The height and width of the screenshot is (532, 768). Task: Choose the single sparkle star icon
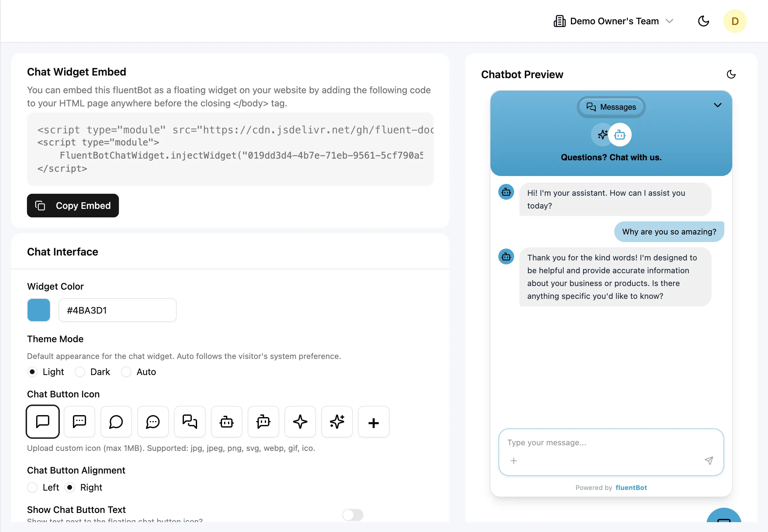[300, 422]
